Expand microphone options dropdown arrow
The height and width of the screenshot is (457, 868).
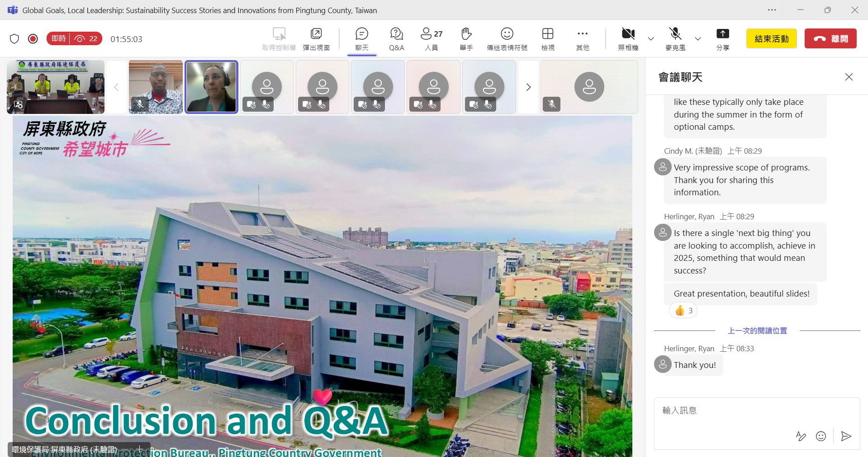tap(698, 39)
